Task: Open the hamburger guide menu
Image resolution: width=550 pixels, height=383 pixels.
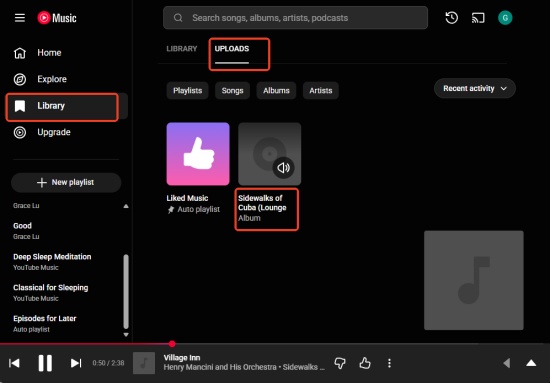Action: tap(20, 18)
